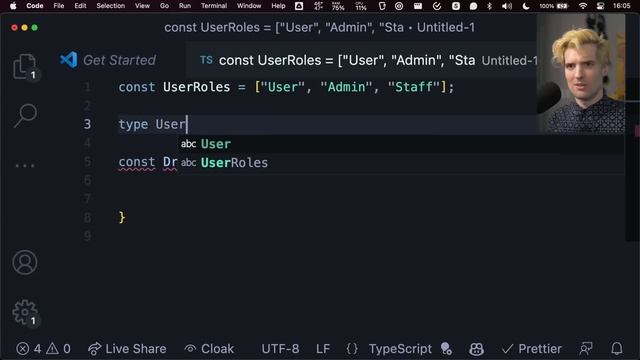The height and width of the screenshot is (360, 640).
Task: Click the webcam video overlay thumbnail
Action: pos(581,73)
